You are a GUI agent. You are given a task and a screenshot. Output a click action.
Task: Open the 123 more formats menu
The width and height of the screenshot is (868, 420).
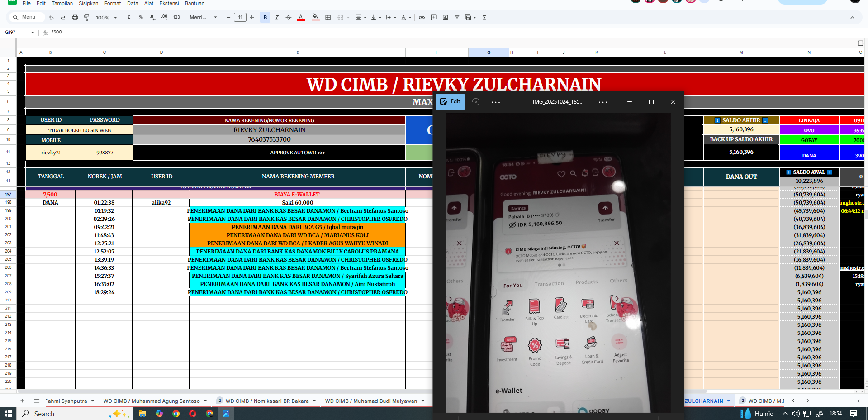click(176, 17)
